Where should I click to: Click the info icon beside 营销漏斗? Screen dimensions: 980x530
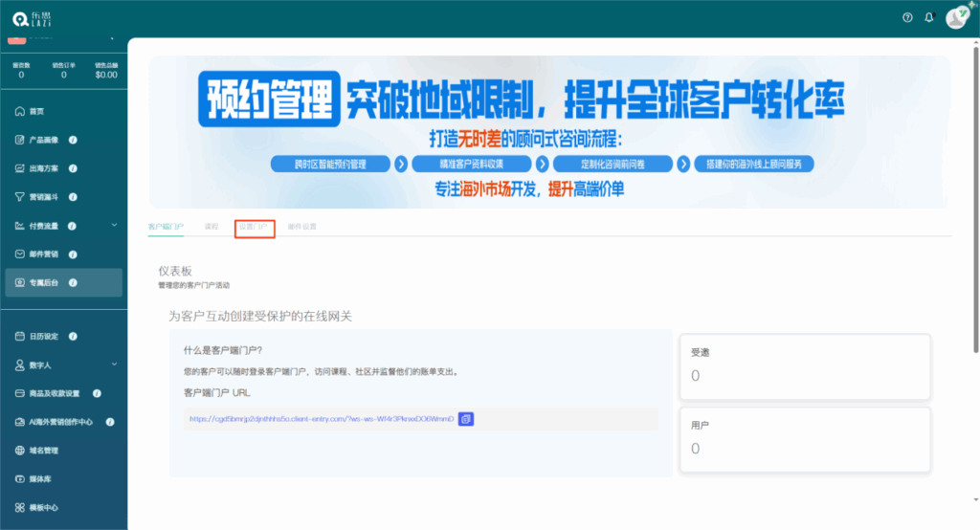73,197
